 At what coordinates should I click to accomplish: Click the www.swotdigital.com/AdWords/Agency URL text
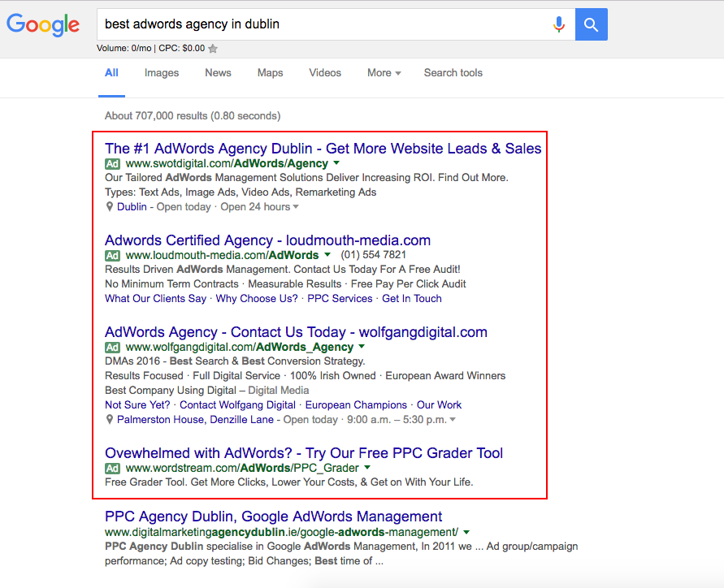coord(227,163)
